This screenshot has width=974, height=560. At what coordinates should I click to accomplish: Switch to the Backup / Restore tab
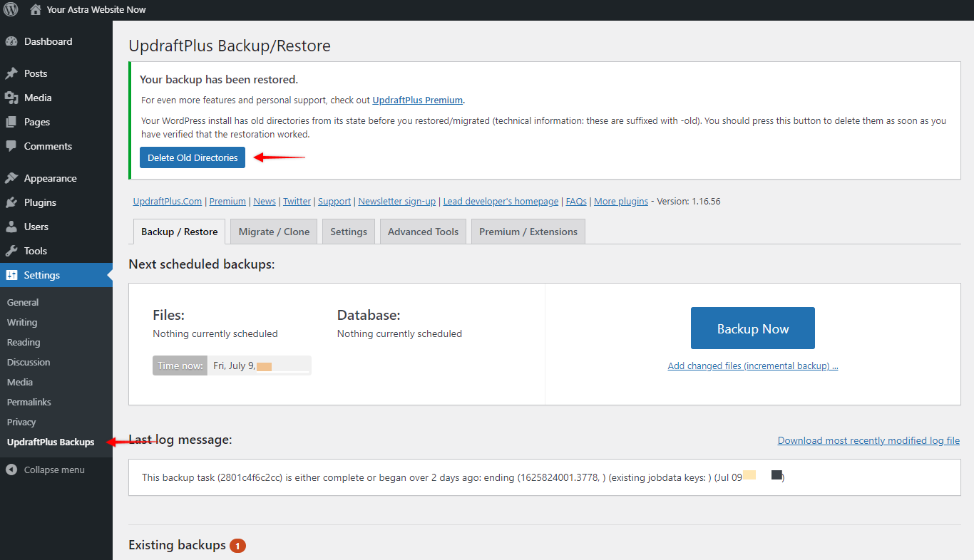tap(180, 232)
